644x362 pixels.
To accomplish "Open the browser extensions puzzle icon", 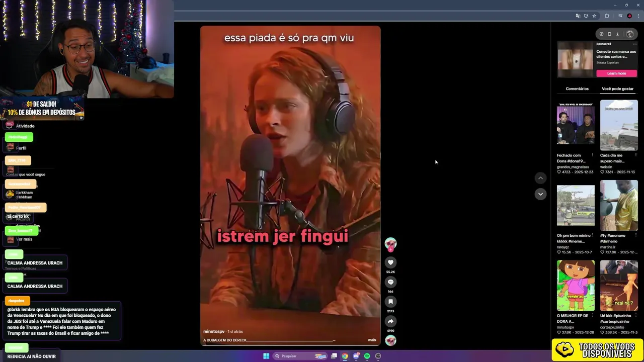I will point(607,16).
